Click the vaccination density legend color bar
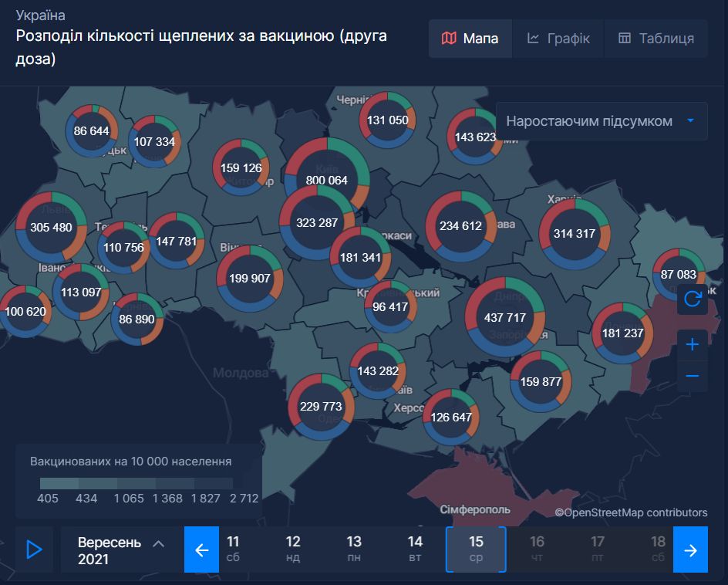 (x=136, y=483)
